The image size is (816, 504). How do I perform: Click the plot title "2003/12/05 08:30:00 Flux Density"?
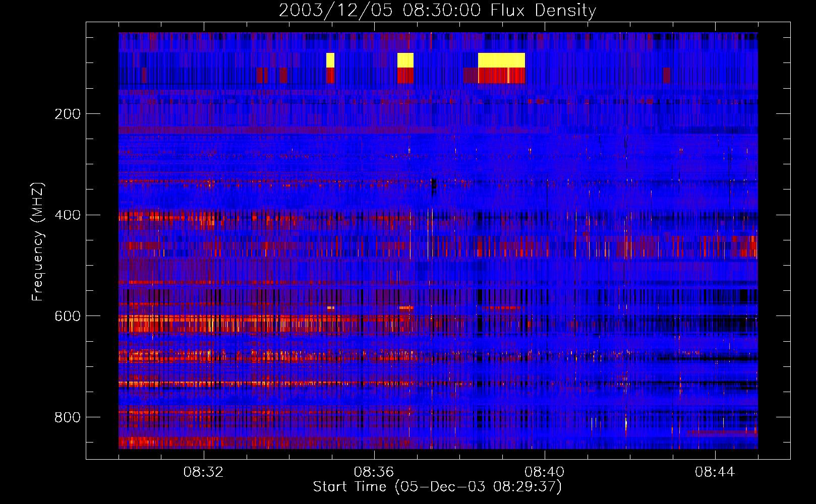click(437, 10)
